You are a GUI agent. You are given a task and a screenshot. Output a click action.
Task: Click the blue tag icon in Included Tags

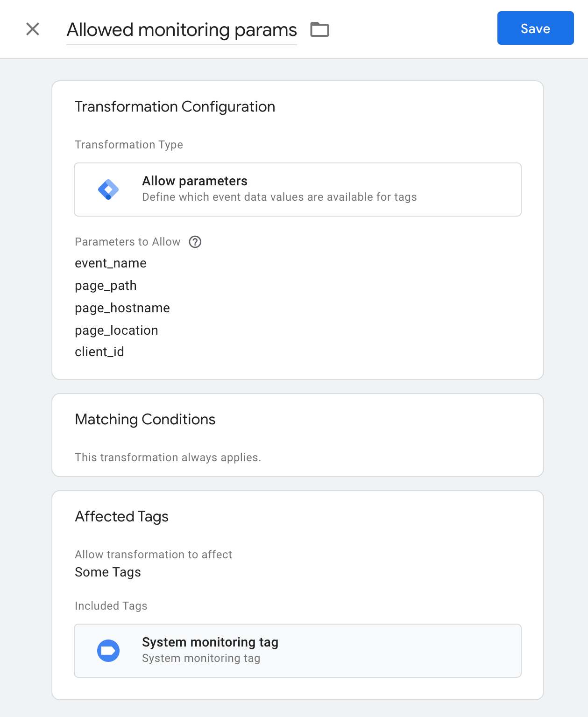coord(109,650)
